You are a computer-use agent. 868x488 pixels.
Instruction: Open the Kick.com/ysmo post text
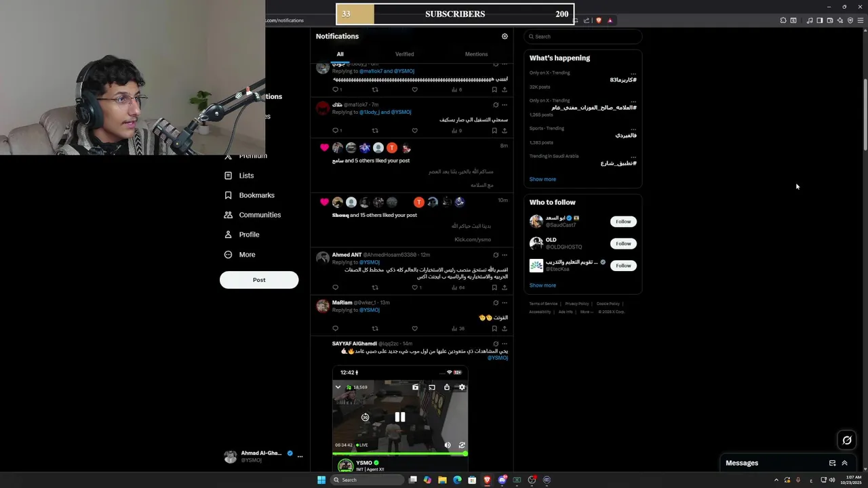coord(473,240)
